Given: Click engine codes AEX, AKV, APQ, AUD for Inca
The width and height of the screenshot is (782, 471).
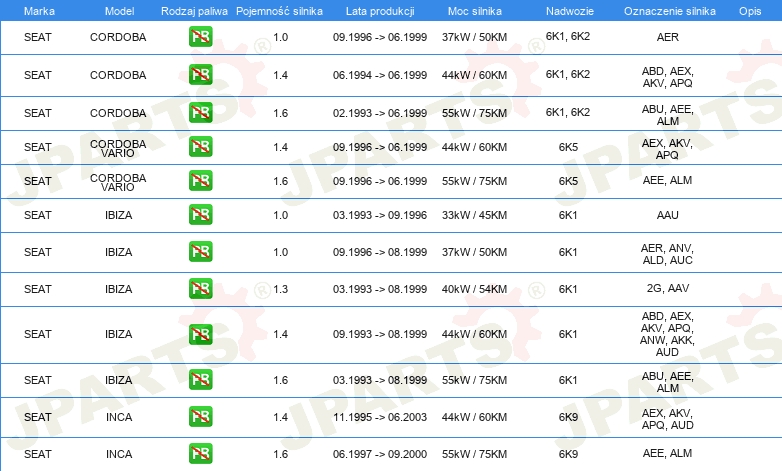Looking at the screenshot, I should tap(667, 419).
